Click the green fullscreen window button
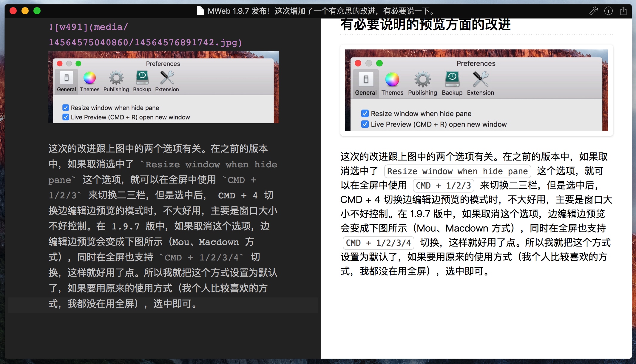 37,11
